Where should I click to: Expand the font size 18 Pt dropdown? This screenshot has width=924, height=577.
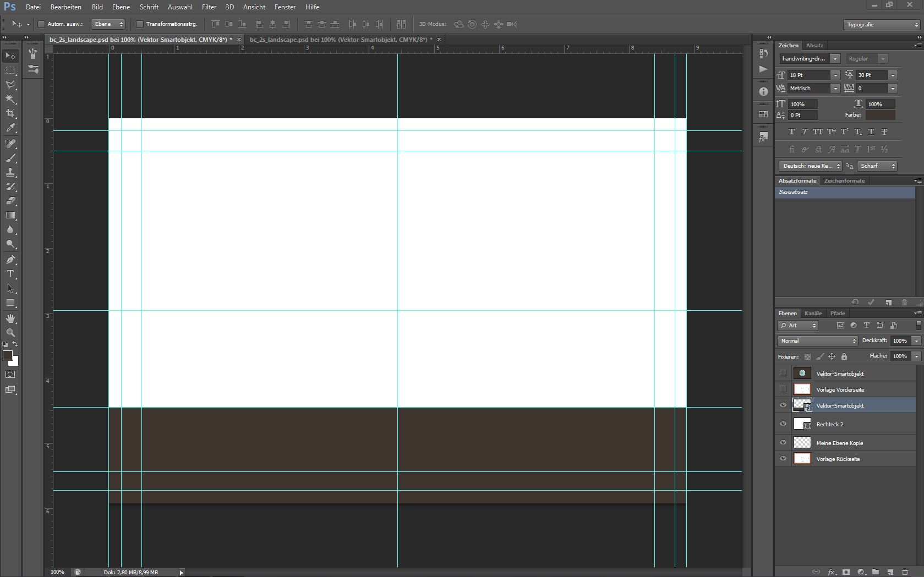pos(835,75)
